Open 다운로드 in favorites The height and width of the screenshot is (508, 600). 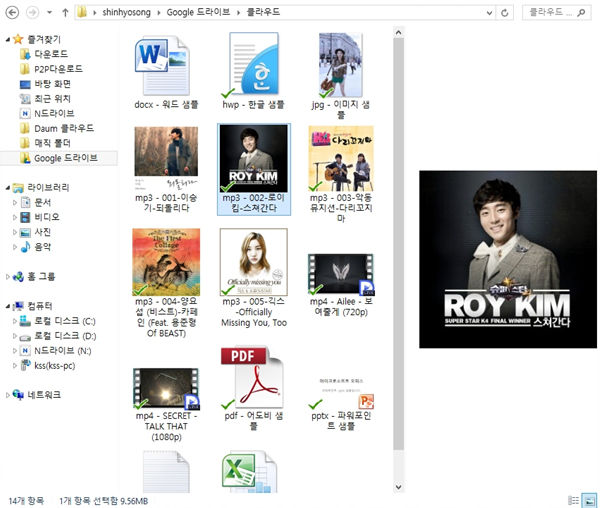[51, 54]
